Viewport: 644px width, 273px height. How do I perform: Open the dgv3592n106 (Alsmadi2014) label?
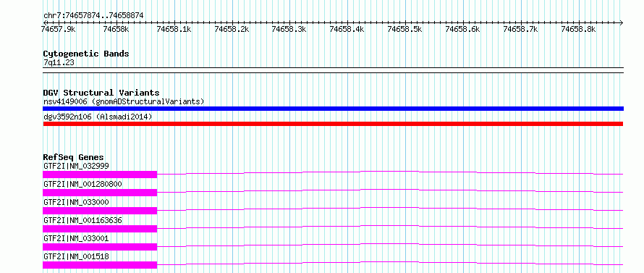coord(98,117)
